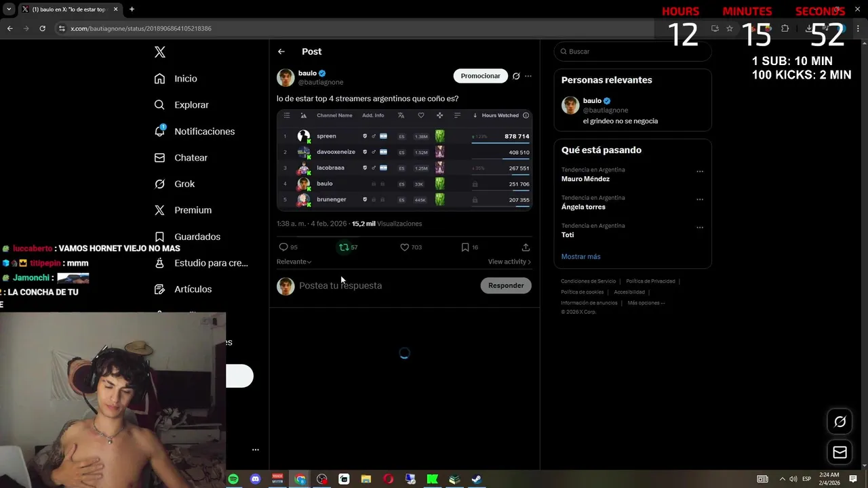Open Extensions puzzle icon
The height and width of the screenshot is (488, 868).
coord(785,28)
